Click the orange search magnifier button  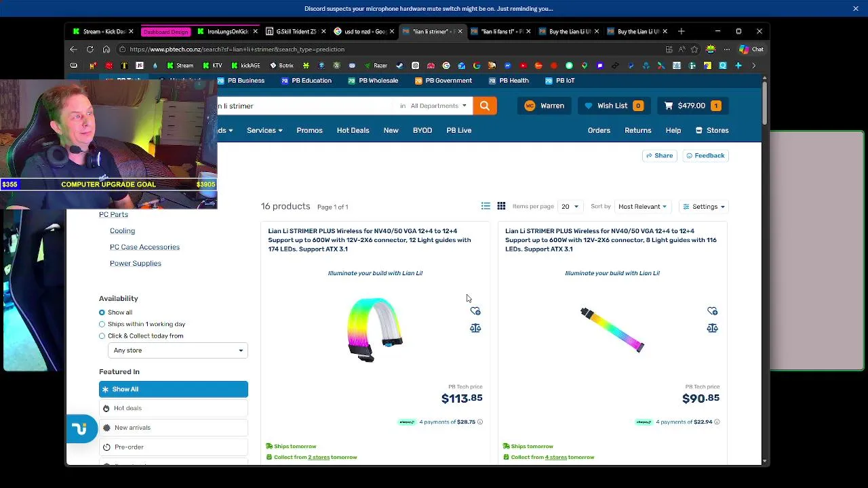pos(484,106)
